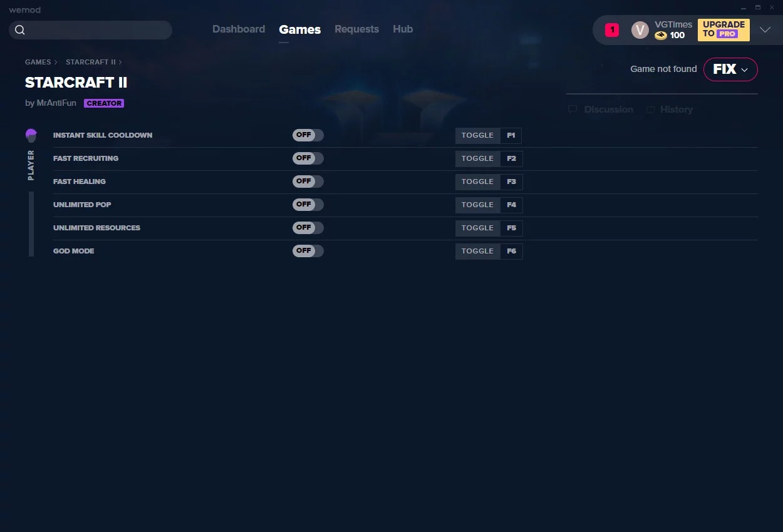Image resolution: width=783 pixels, height=532 pixels.
Task: Go to the Requests tab
Action: 356,29
